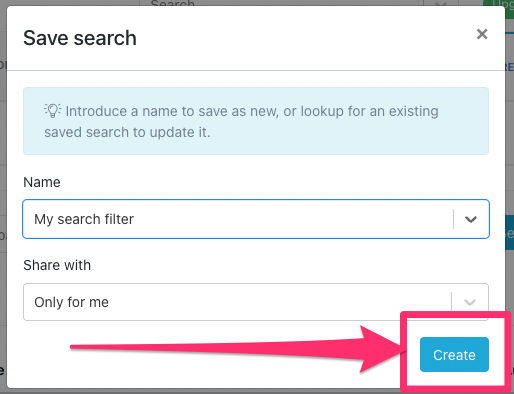Viewport: 514px width, 394px height.
Task: Focus the "My search filter" name field
Action: 237,219
